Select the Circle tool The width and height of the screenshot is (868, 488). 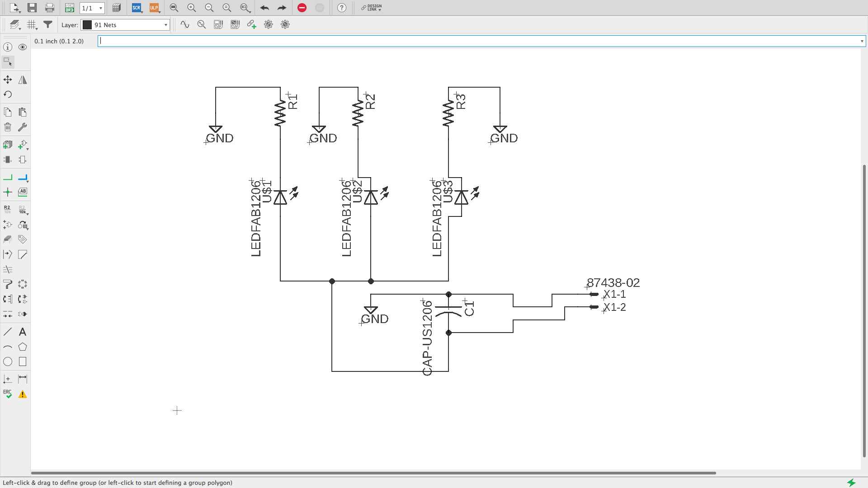point(8,361)
